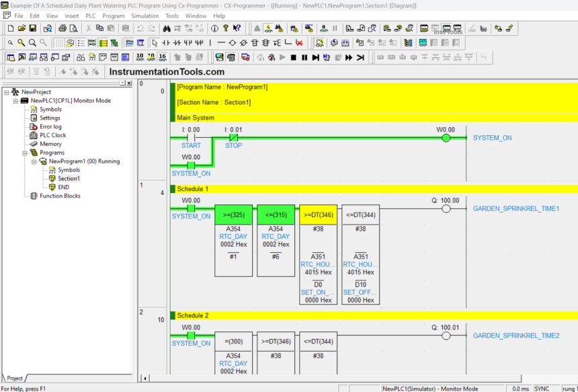Click the red X Delete line tool
578x392 pixels.
[x=299, y=43]
